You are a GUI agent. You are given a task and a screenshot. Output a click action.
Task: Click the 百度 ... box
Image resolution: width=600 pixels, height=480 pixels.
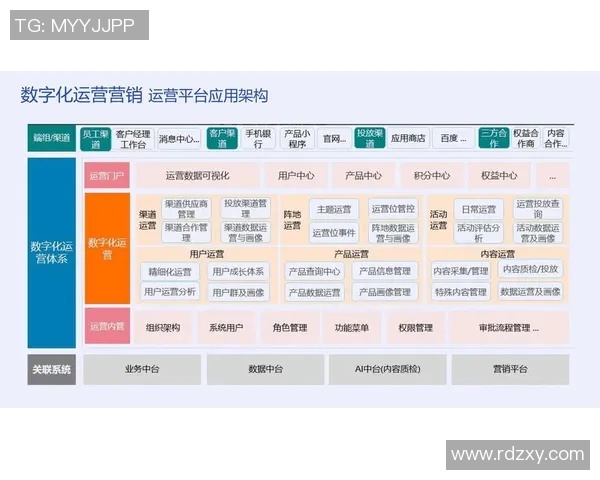[453, 138]
